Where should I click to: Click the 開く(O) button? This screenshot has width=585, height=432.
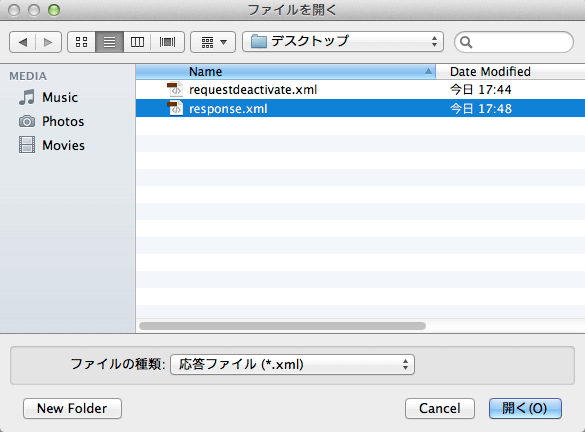[525, 408]
